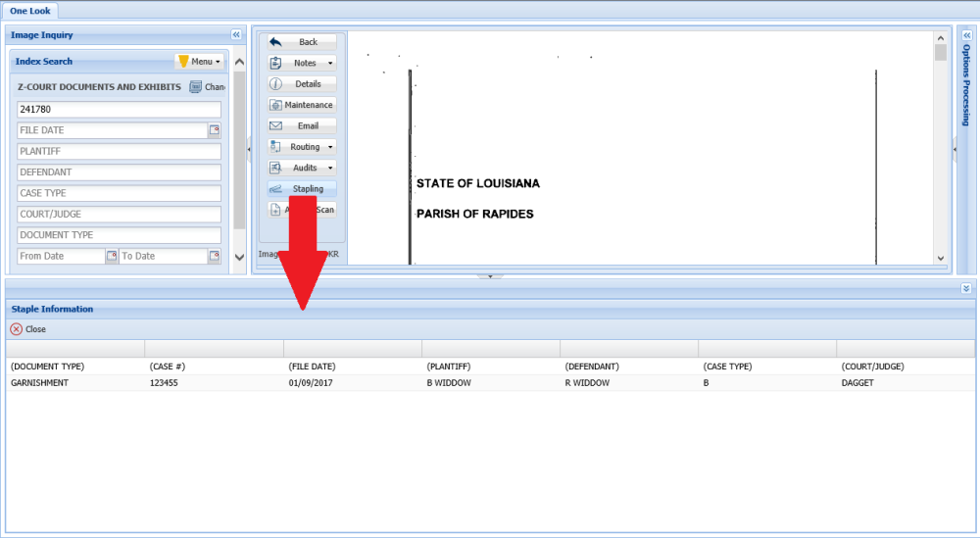Viewport: 980px width, 538px height.
Task: Click the horizontal splitter collapse arrow
Action: click(x=490, y=276)
